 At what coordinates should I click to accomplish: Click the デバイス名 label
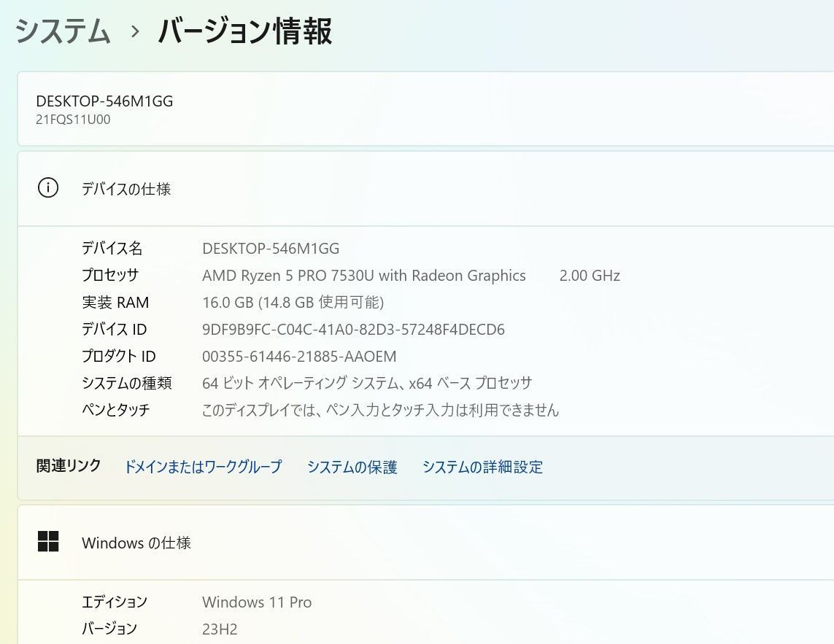[x=112, y=249]
